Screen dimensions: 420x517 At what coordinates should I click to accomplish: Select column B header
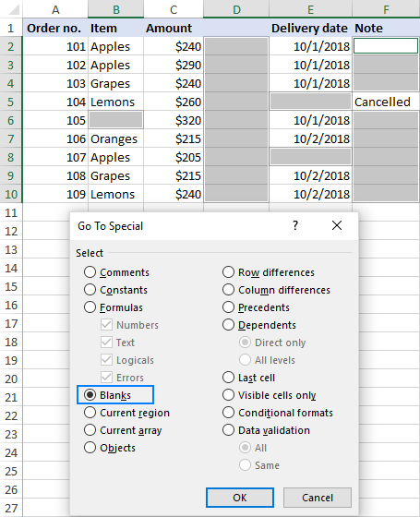(116, 9)
